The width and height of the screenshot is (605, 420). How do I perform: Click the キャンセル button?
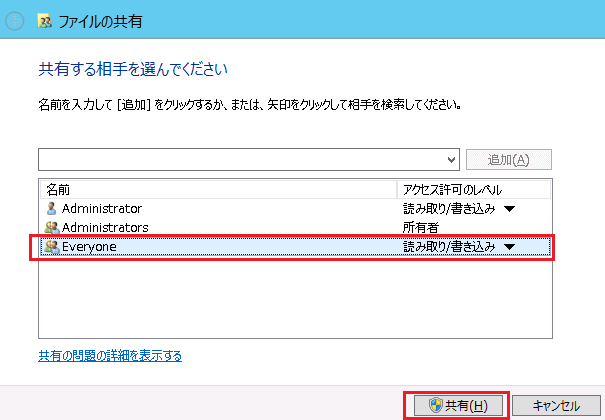[556, 406]
